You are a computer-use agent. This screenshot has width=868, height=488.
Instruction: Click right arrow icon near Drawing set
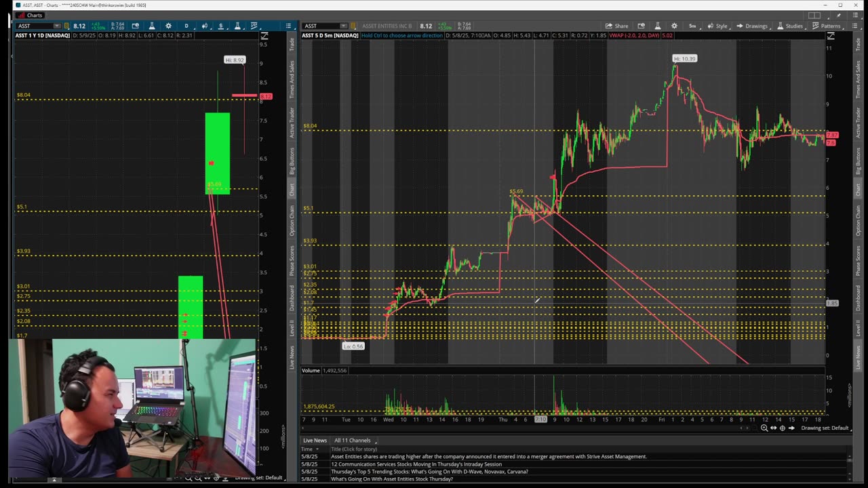[791, 428]
